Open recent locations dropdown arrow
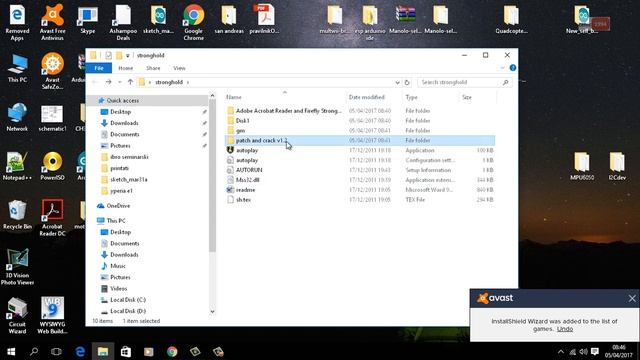 pyautogui.click(x=120, y=82)
